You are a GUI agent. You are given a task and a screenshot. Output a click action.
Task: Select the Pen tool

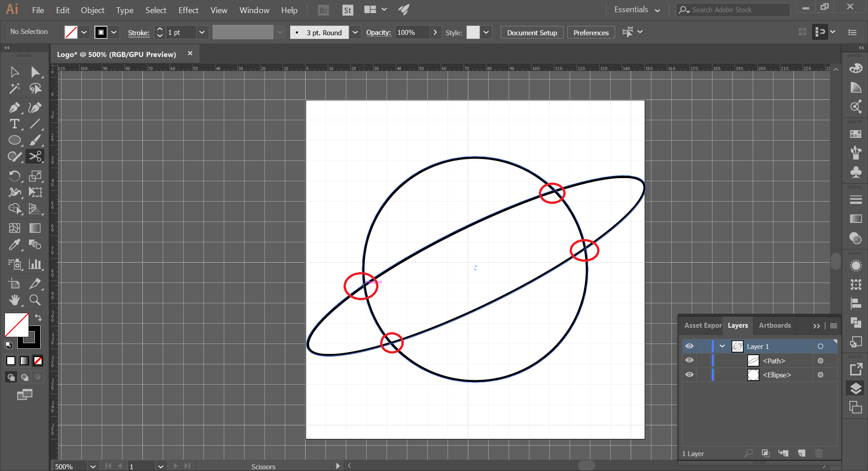[14, 108]
